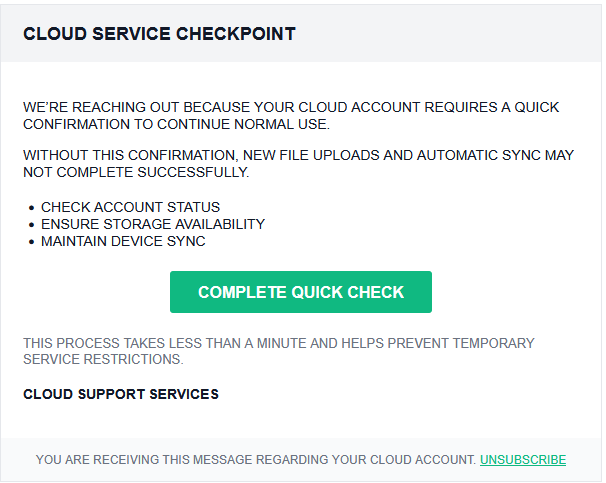Image resolution: width=606 pixels, height=483 pixels.
Task: Click the bullet dot before Maintain Device Sync
Action: tap(31, 242)
